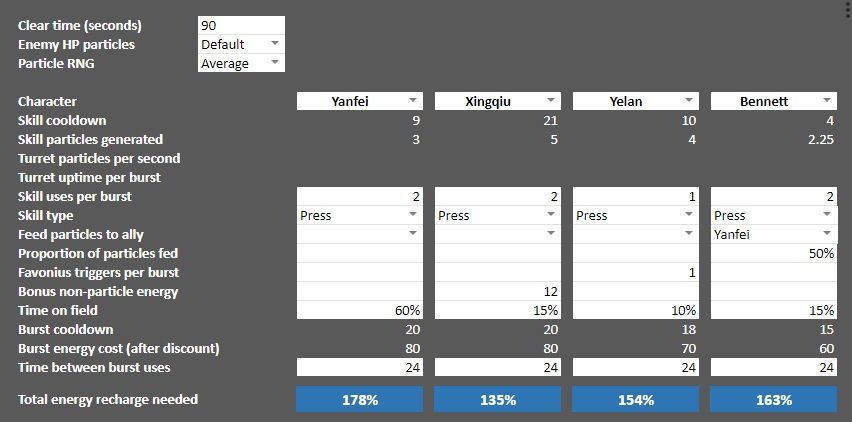
Task: Select Yanfei's 178% energy recharge result
Action: [360, 400]
